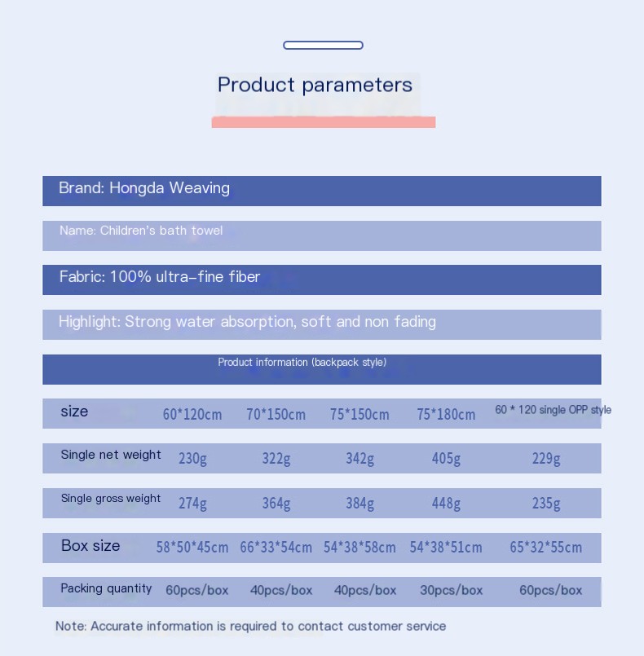The width and height of the screenshot is (644, 656).
Task: Click the Product parameters heading
Action: pyautogui.click(x=315, y=85)
